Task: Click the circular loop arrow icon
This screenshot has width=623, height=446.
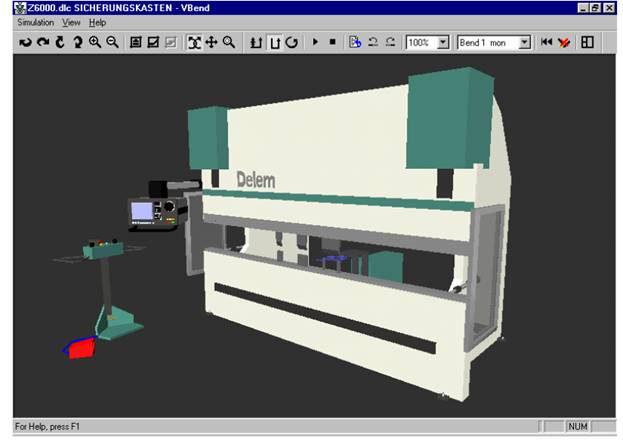Action: (x=292, y=42)
